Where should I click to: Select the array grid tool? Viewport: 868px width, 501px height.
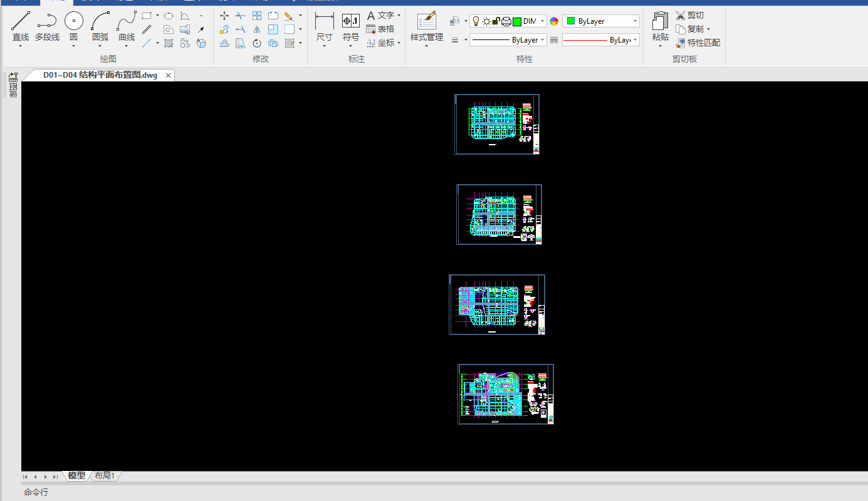pos(257,16)
